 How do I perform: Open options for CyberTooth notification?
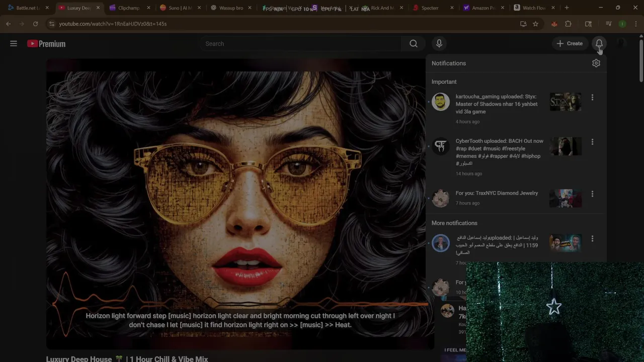(x=592, y=142)
